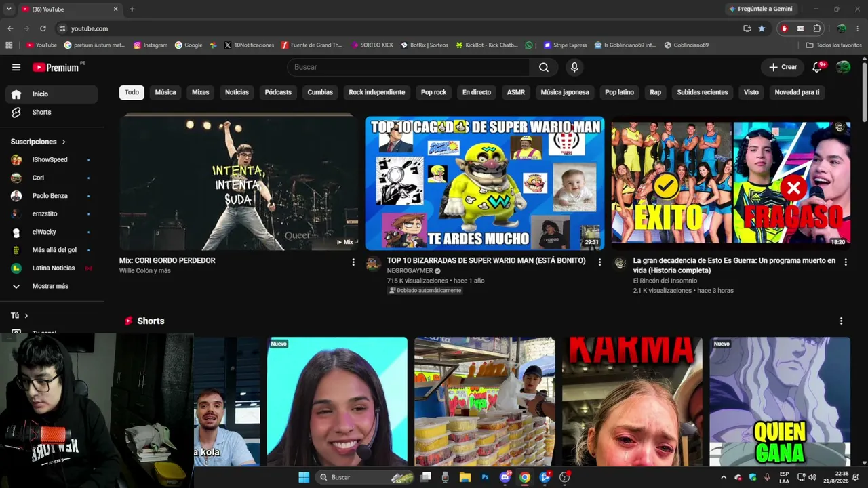Expand Mostrar más subscriptions

point(52,286)
